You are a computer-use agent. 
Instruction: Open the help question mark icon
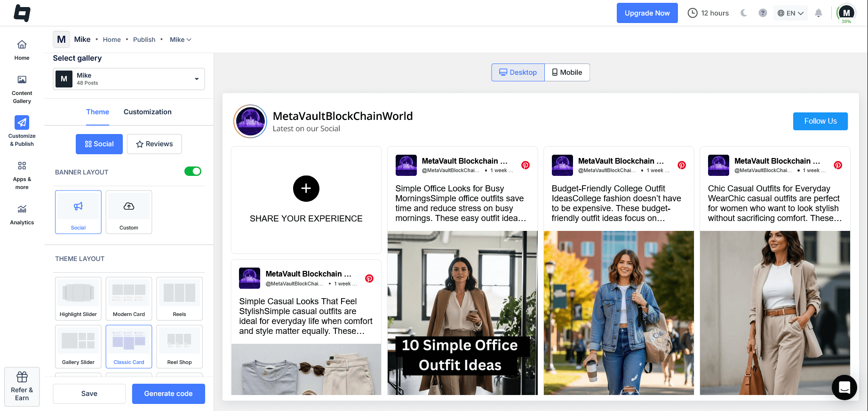763,13
